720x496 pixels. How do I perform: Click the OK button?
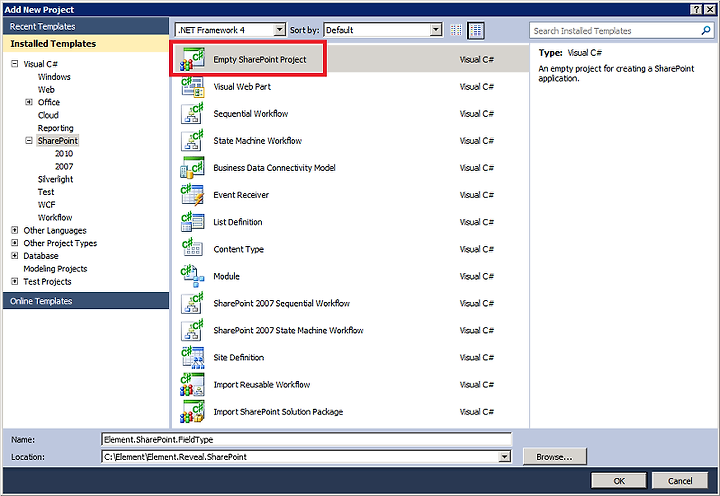[619, 481]
